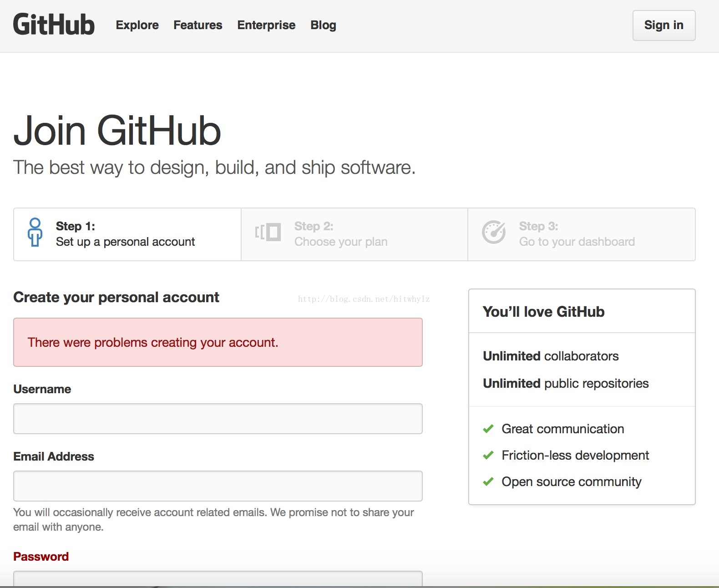
Task: Focus the Email Address input field
Action: click(218, 486)
